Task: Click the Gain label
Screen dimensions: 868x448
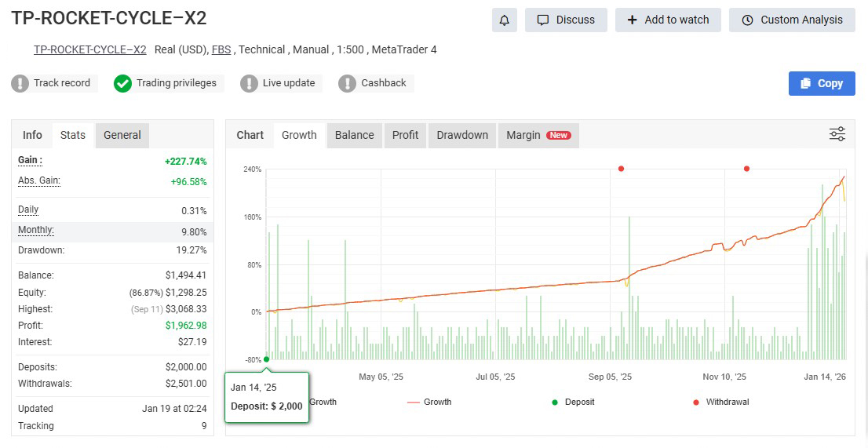Action: tap(30, 160)
